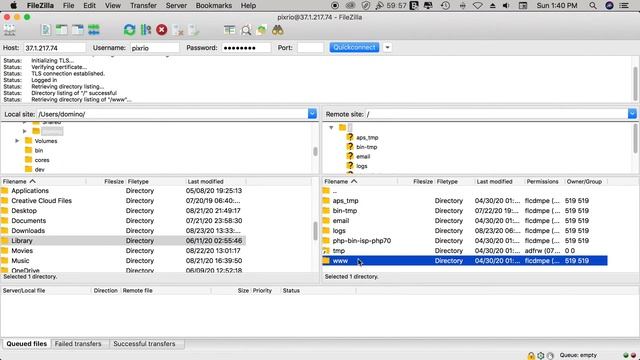The width and height of the screenshot is (640, 360).
Task: Open Local site path dropdown
Action: 312,114
